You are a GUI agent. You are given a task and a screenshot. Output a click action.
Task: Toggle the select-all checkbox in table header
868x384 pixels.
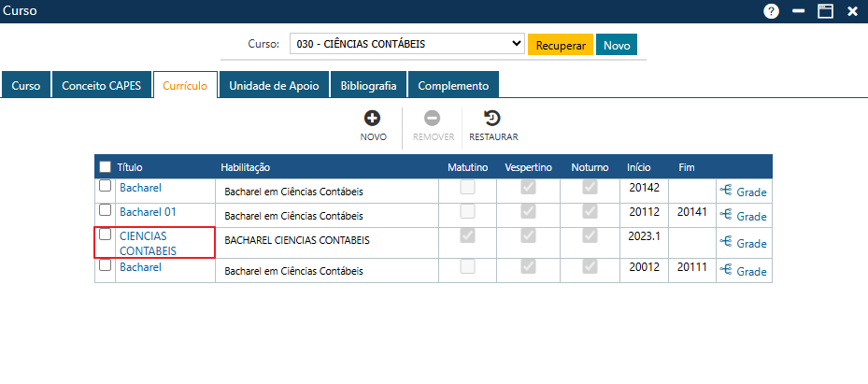(105, 166)
